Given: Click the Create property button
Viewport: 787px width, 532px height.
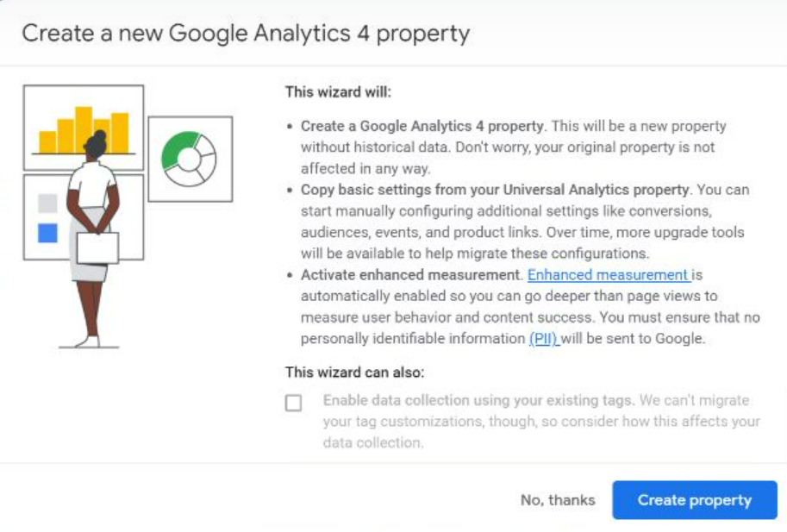Looking at the screenshot, I should point(695,500).
